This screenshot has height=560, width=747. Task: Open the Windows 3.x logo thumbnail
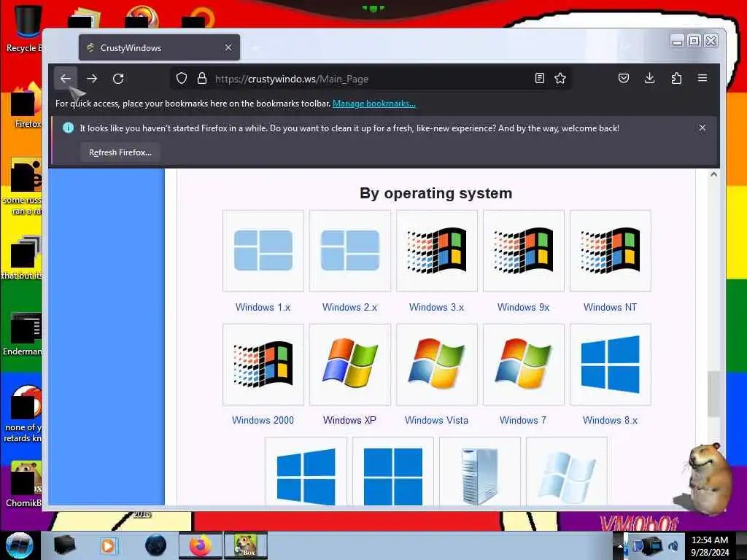click(x=437, y=251)
